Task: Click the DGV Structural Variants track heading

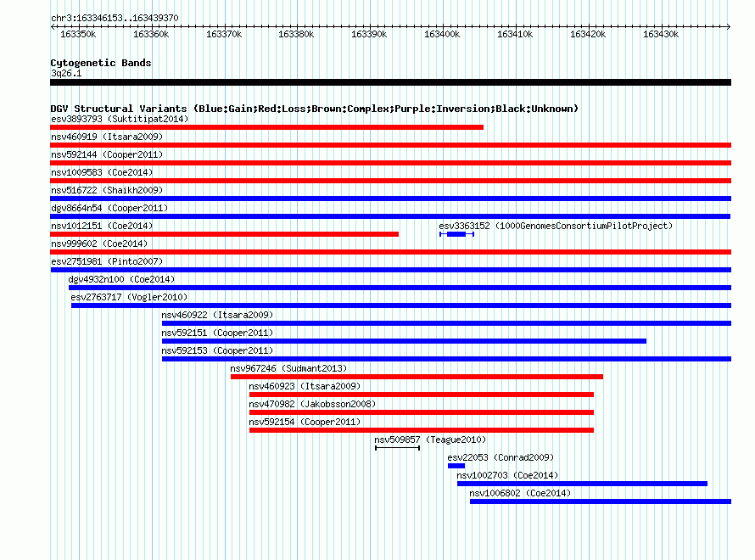Action: tap(315, 109)
